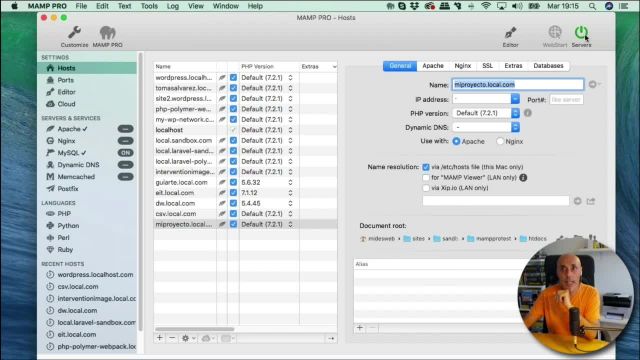Select the local.sandbox.com host row
The width and height of the screenshot is (640, 360).
(245, 140)
